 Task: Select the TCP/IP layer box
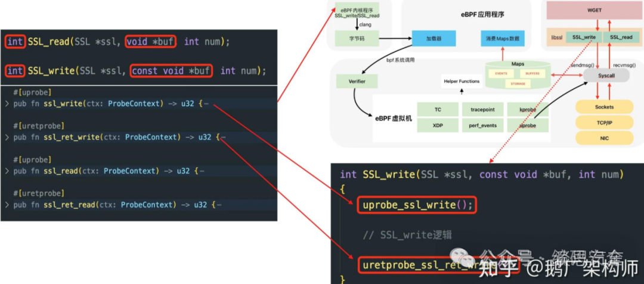pyautogui.click(x=604, y=123)
